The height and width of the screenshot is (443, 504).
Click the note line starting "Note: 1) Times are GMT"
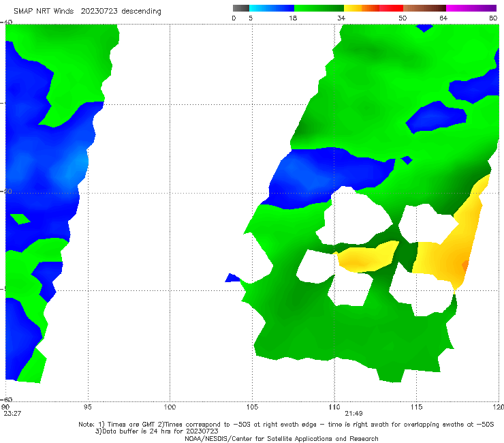coord(286,425)
